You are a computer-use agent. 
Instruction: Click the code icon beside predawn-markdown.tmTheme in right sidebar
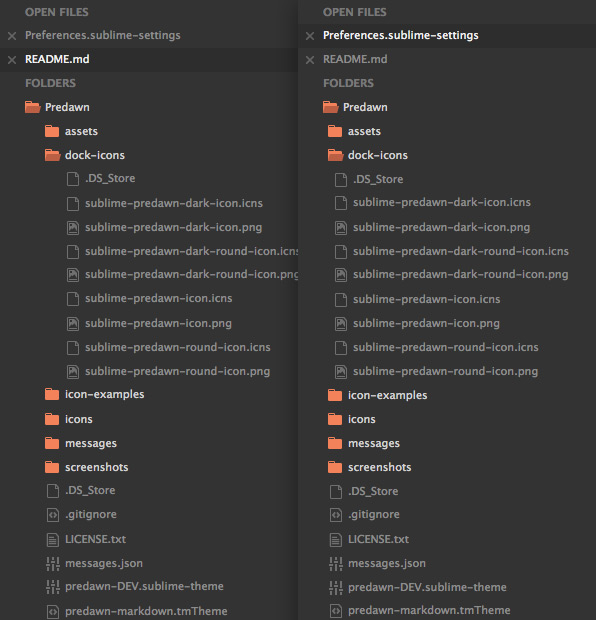click(x=336, y=611)
